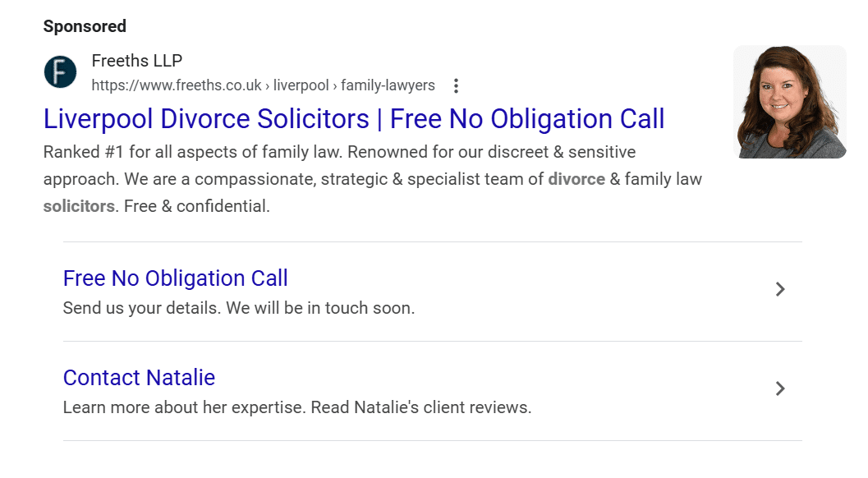
Task: Click the 'family-lawyers' breadcrumb segment
Action: tap(388, 85)
